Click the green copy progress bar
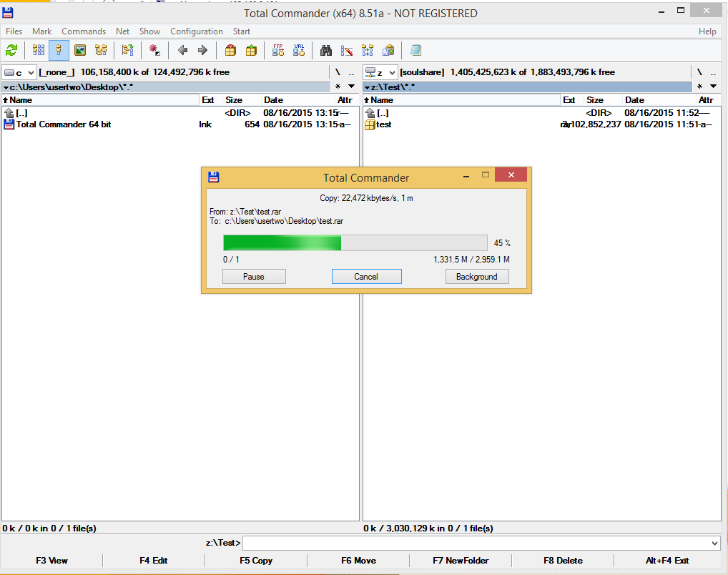This screenshot has width=728, height=575. click(x=355, y=242)
